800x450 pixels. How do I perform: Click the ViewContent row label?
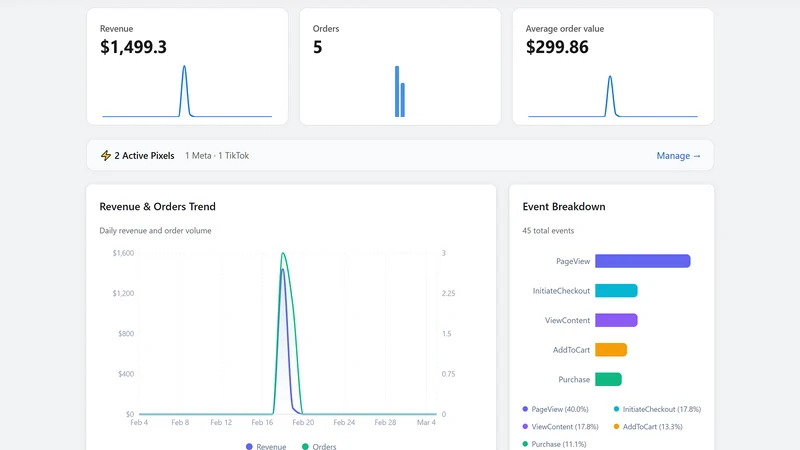point(567,320)
